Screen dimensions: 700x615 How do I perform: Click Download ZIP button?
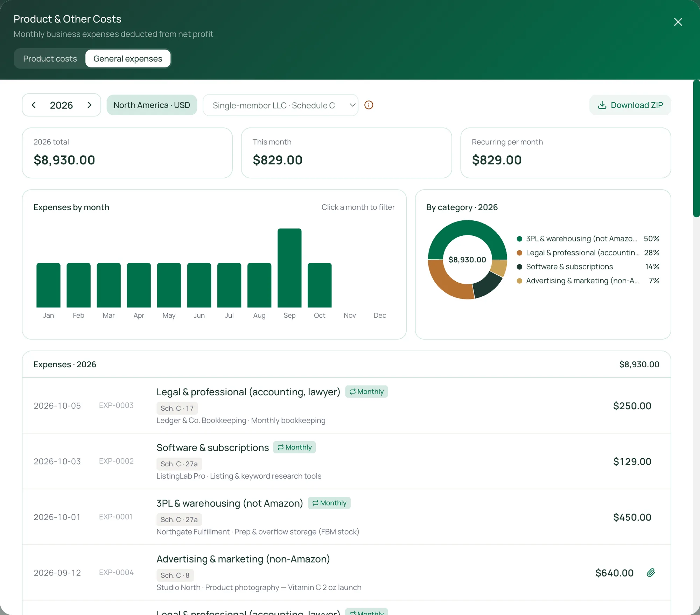630,105
